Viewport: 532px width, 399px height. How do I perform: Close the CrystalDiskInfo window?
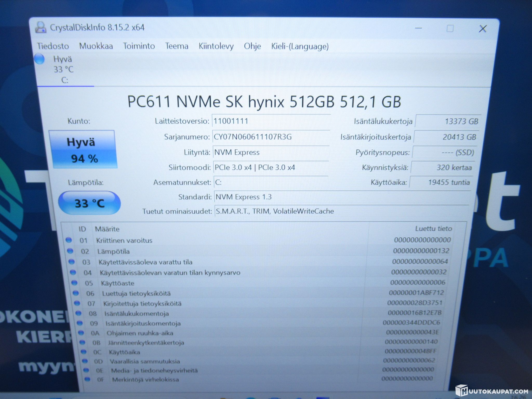(483, 29)
